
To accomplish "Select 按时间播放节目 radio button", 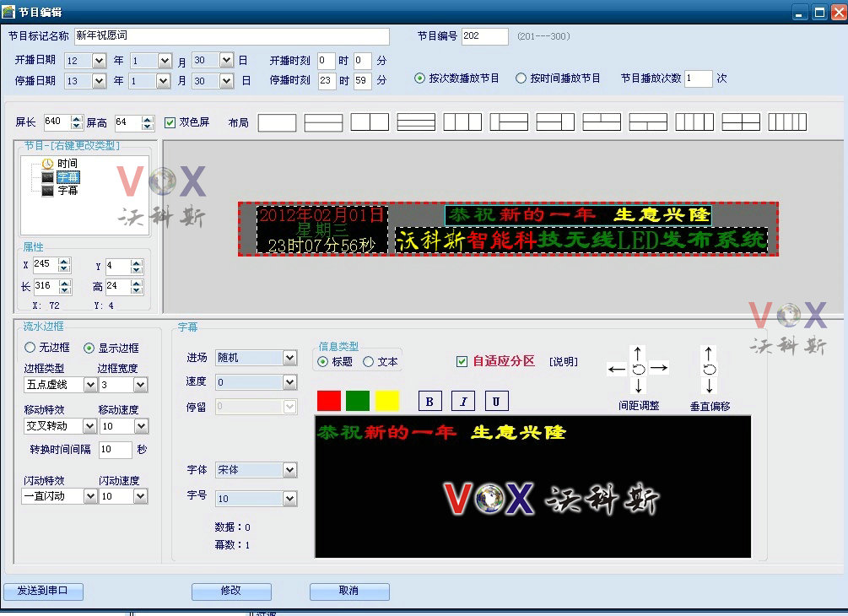I will click(x=521, y=78).
